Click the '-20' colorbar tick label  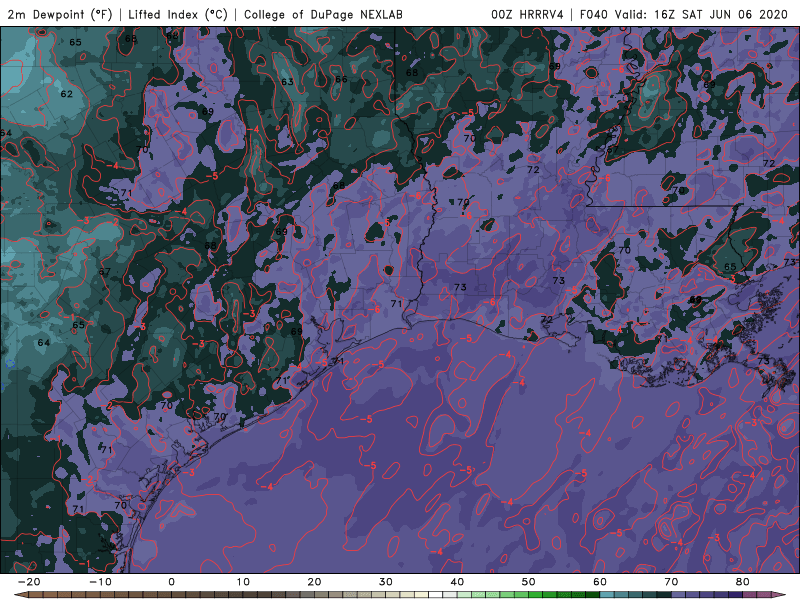point(29,582)
